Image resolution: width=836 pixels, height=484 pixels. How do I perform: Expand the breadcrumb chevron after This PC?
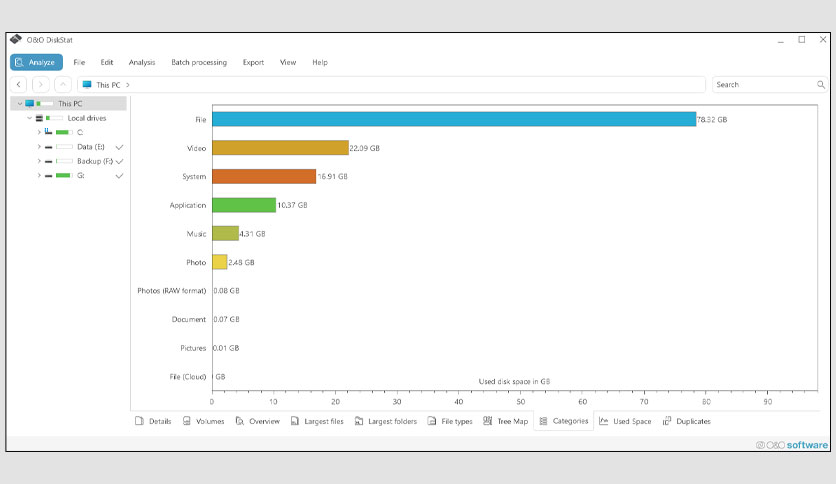[x=128, y=85]
